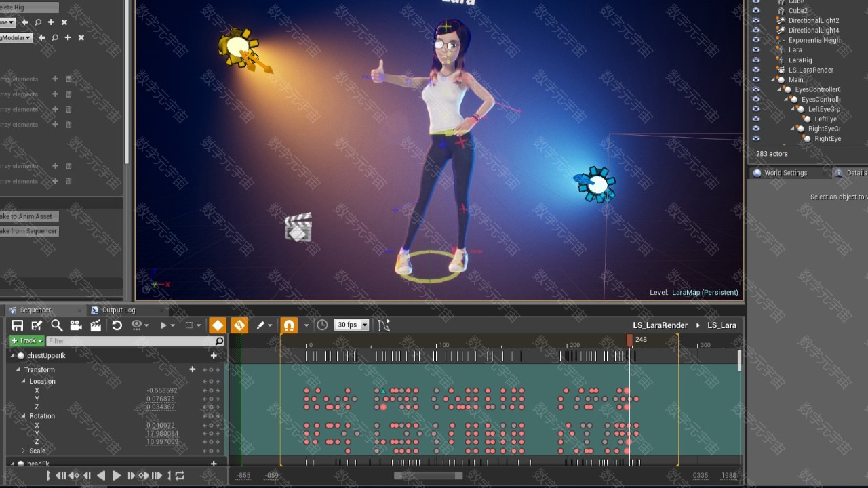Expand the Scale group

(x=23, y=451)
